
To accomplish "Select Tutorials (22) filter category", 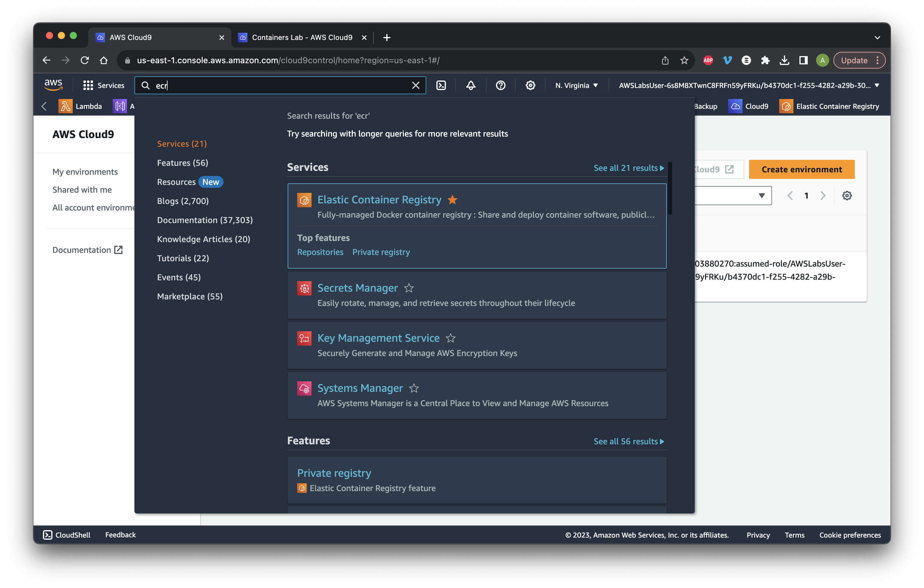I will pos(183,258).
